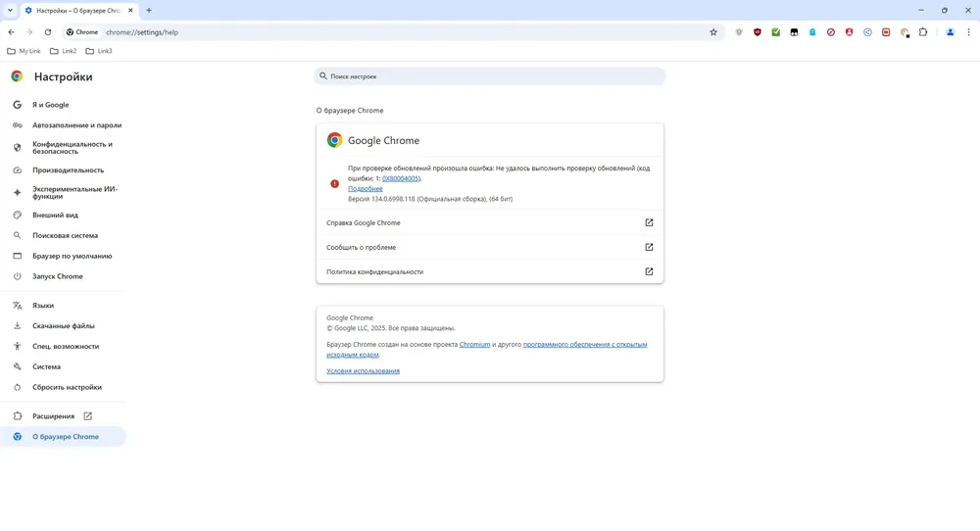Screen dimensions: 980x531
Task: Click the Chromium hyperlink
Action: pos(474,344)
